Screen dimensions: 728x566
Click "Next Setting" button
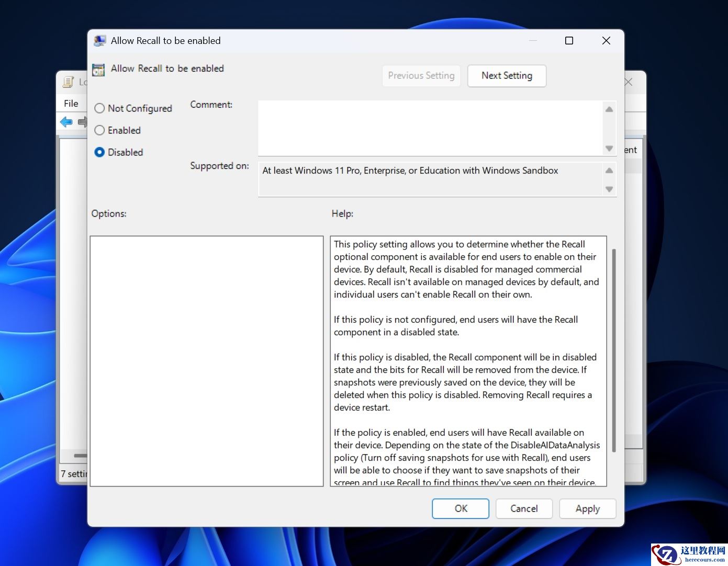(x=506, y=76)
